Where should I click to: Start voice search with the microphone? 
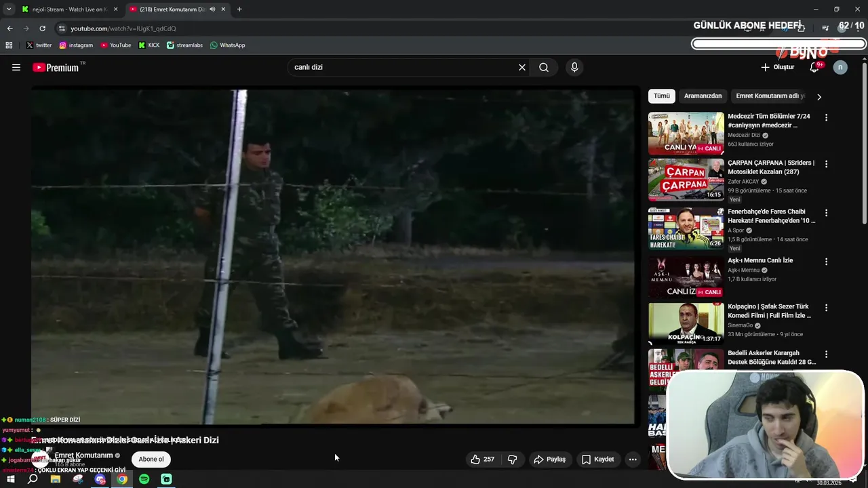coord(574,67)
